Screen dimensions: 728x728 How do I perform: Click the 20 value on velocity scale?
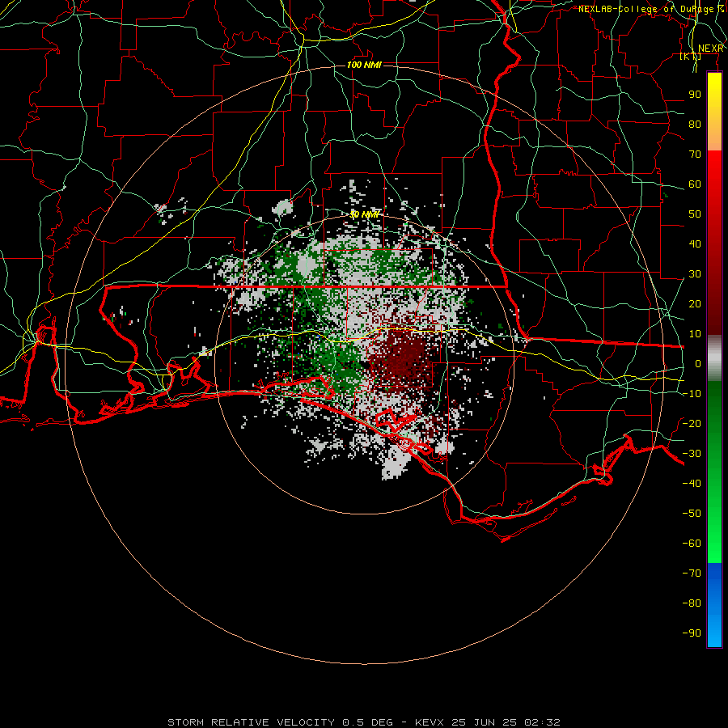[x=695, y=304]
